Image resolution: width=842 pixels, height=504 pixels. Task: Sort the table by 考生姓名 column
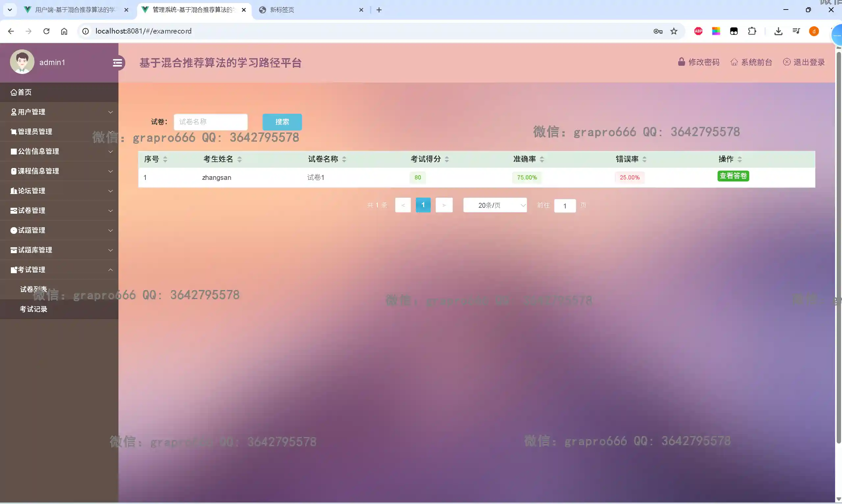point(239,159)
